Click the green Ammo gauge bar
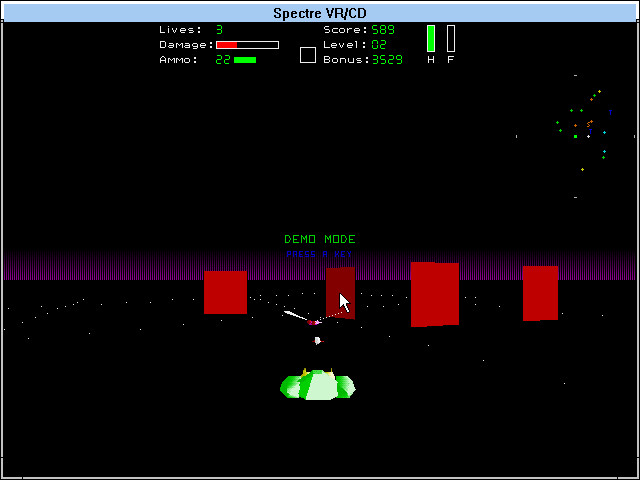640x480 pixels. coord(245,60)
